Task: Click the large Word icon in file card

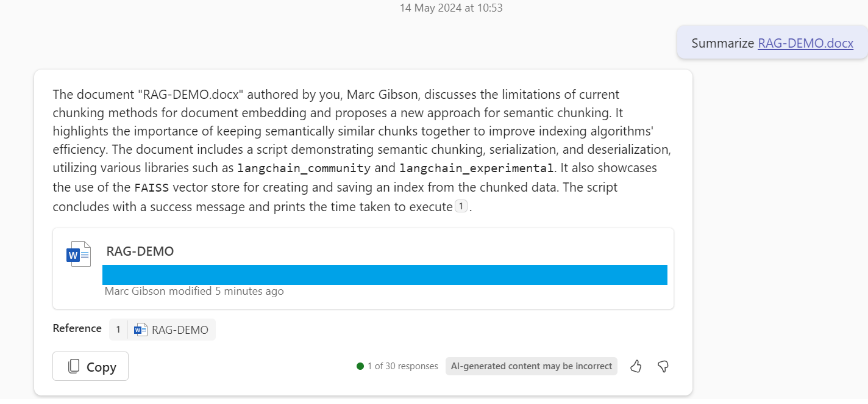Action: click(x=79, y=254)
